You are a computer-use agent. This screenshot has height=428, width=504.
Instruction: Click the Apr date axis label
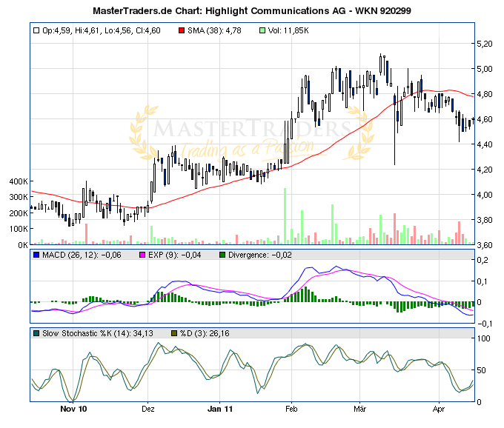439,409
